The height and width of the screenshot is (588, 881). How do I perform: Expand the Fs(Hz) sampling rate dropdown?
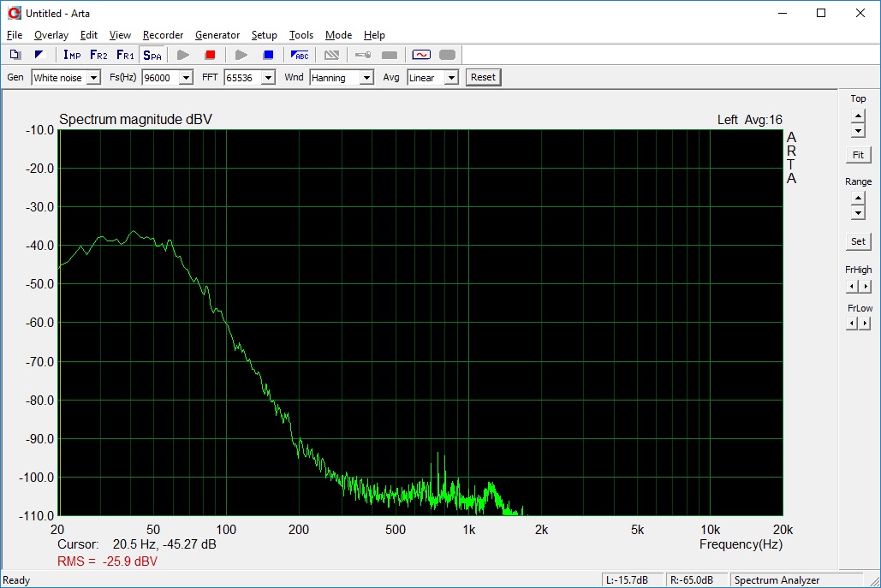pyautogui.click(x=185, y=78)
